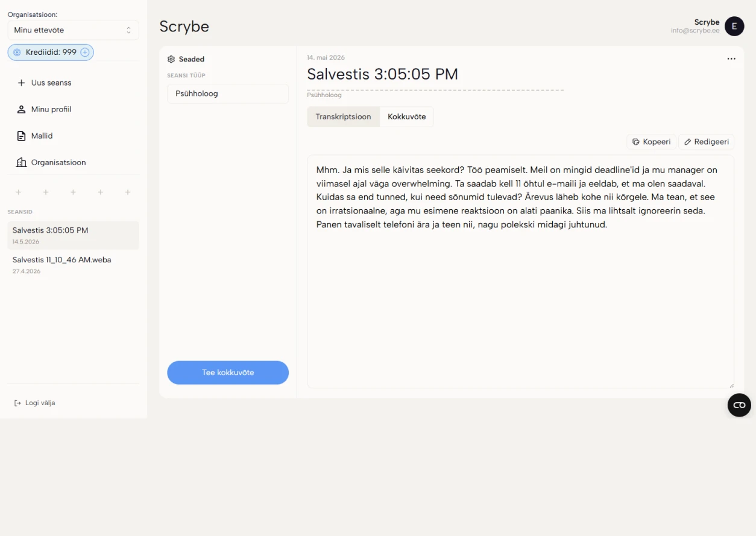This screenshot has width=756, height=536.
Task: Click the session title Salvestis 3:05:05 PM
Action: (383, 74)
